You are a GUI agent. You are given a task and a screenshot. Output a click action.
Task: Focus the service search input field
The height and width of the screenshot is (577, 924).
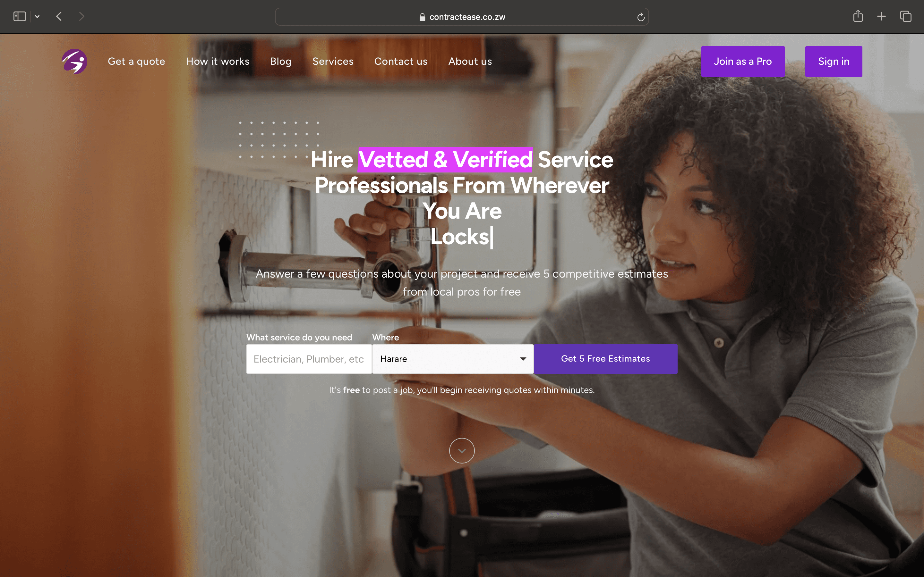click(309, 359)
